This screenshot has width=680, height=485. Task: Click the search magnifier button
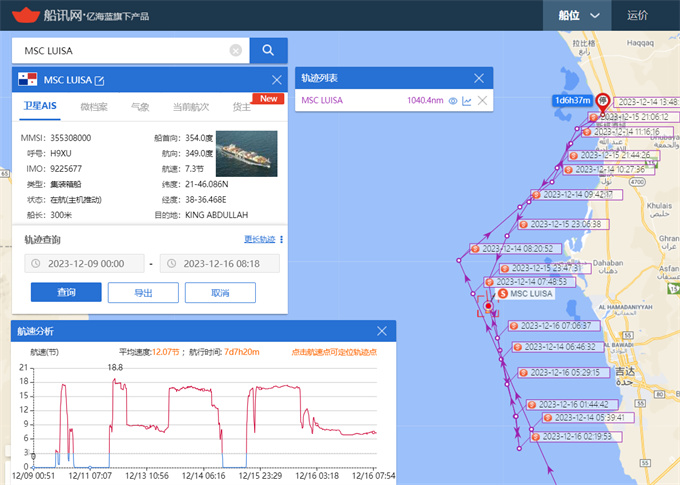[x=268, y=50]
